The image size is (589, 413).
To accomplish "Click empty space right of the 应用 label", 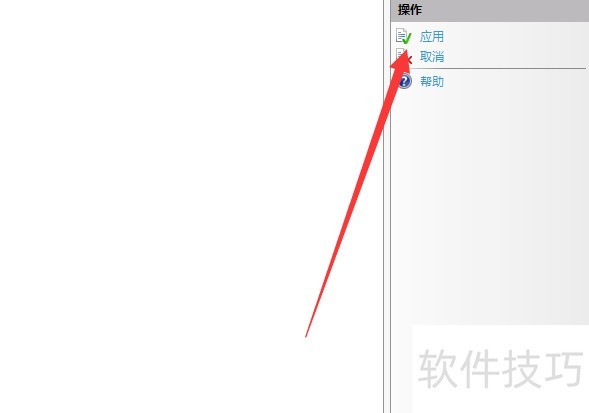I will 515,36.
